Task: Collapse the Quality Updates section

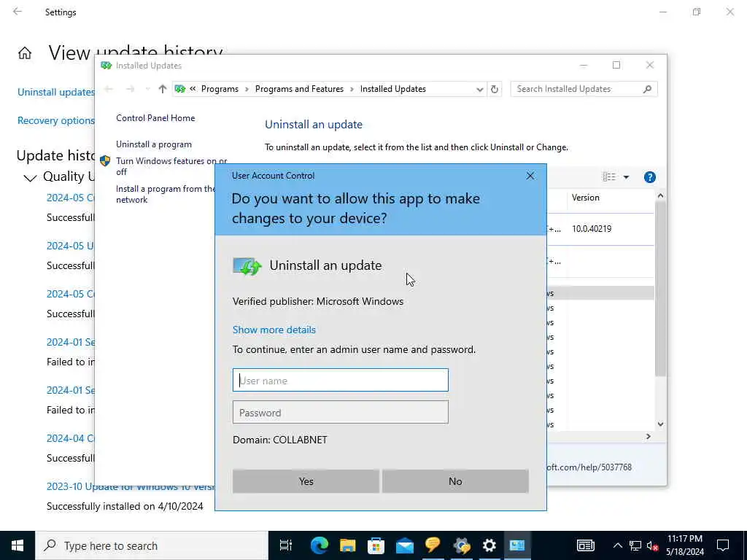Action: tap(30, 178)
